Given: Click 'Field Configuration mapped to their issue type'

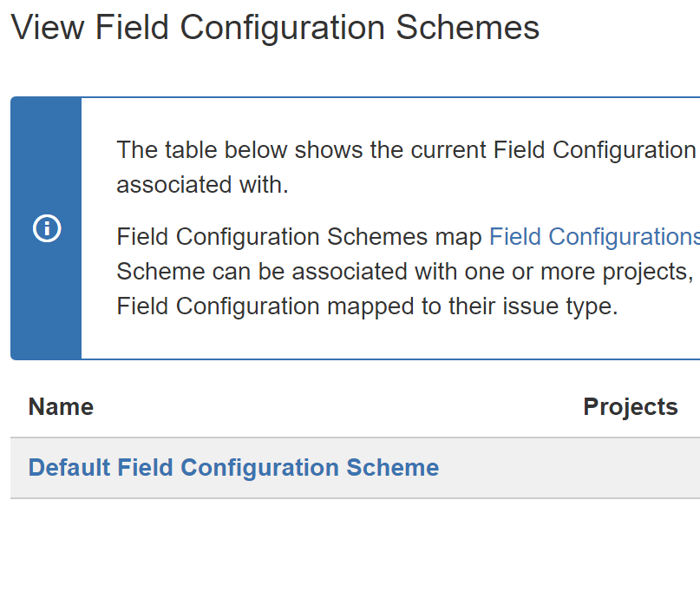Looking at the screenshot, I should (x=367, y=306).
